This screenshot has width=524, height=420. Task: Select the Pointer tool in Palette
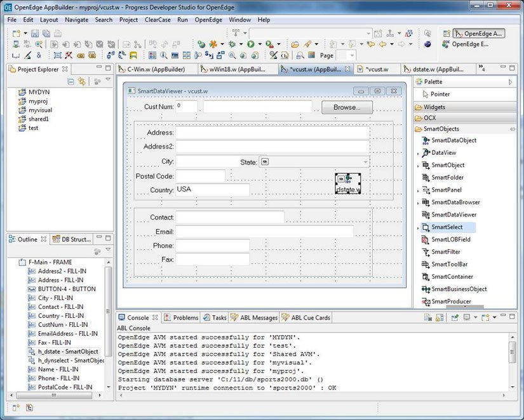[440, 95]
